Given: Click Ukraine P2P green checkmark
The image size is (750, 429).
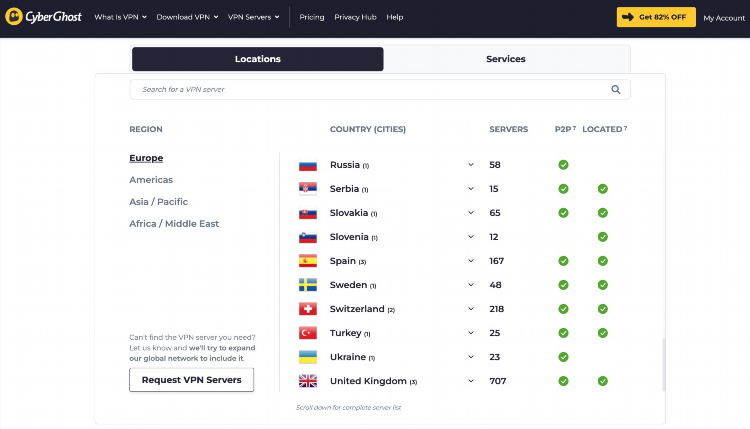Looking at the screenshot, I should pyautogui.click(x=563, y=357).
